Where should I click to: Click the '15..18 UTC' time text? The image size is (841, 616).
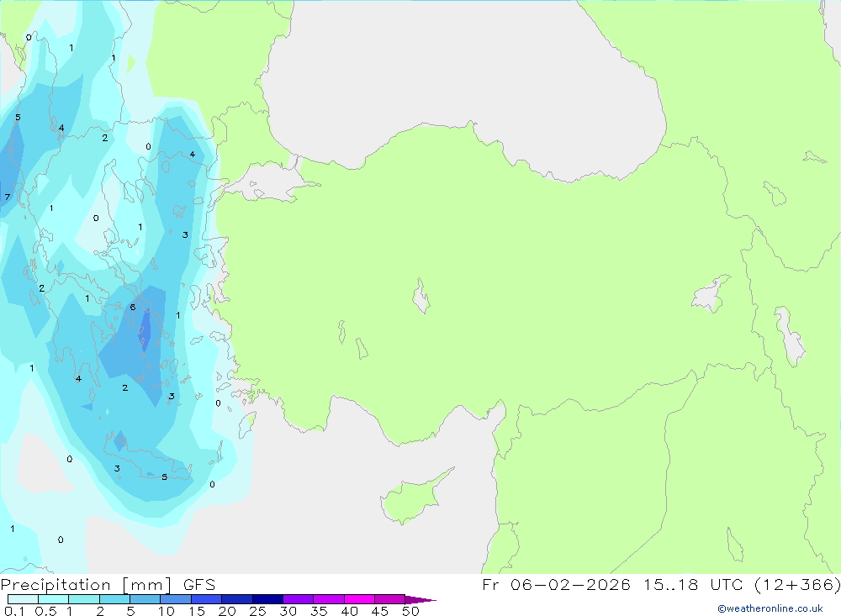tap(694, 584)
